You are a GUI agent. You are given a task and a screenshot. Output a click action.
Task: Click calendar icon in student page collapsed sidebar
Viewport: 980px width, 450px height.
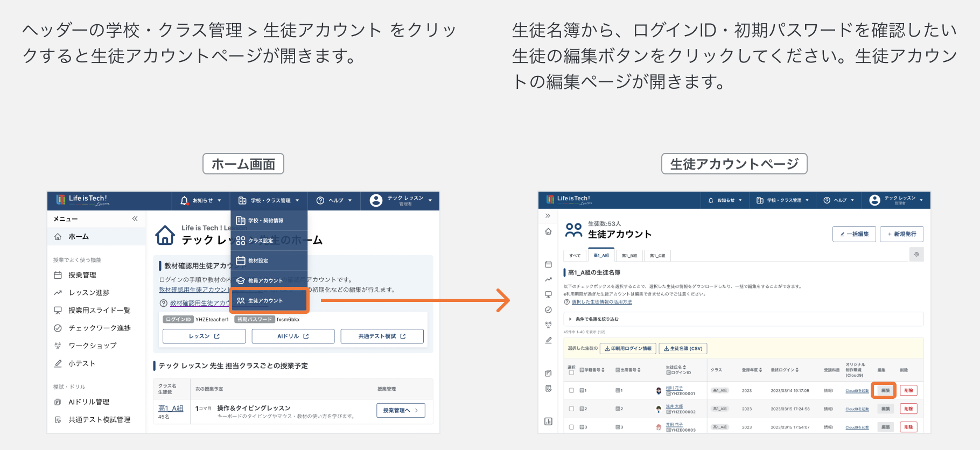(x=548, y=264)
